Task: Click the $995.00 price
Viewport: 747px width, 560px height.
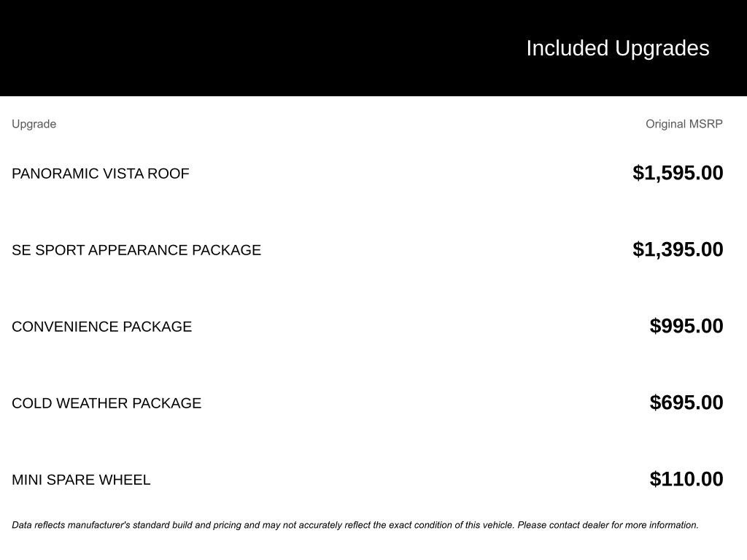Action: point(686,326)
